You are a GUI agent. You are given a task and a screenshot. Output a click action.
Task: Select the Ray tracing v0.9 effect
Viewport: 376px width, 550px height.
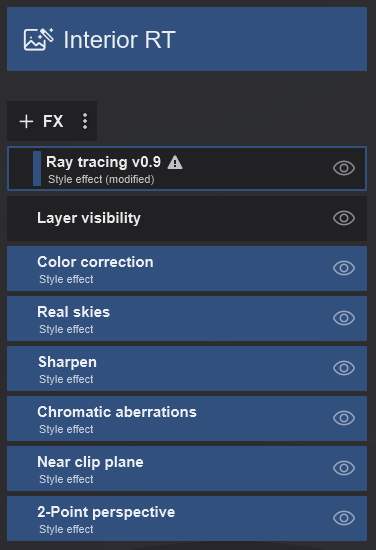[x=187, y=168]
